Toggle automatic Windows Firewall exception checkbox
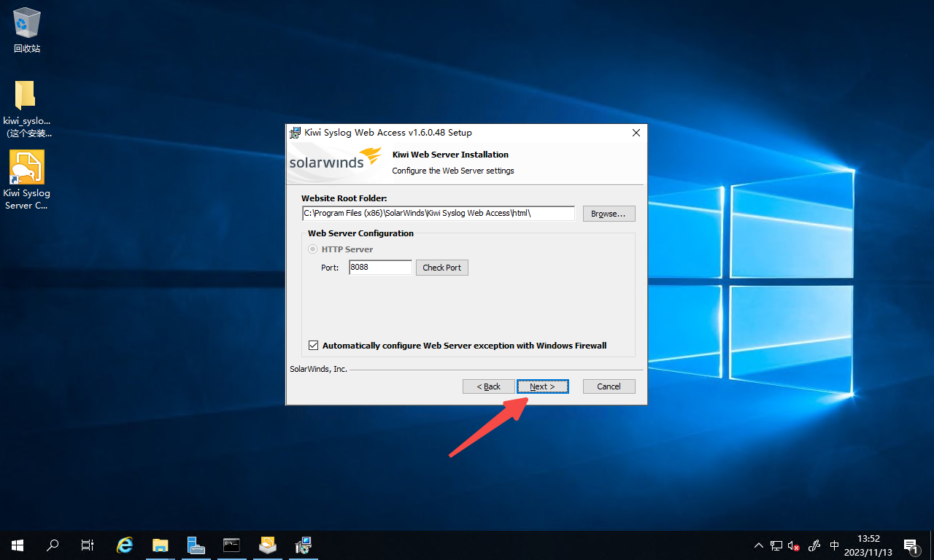This screenshot has width=934, height=560. point(314,346)
